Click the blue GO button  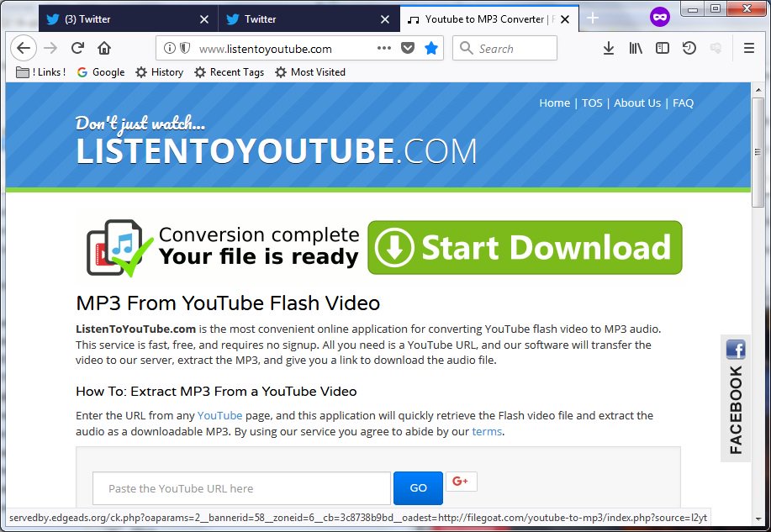coord(418,487)
